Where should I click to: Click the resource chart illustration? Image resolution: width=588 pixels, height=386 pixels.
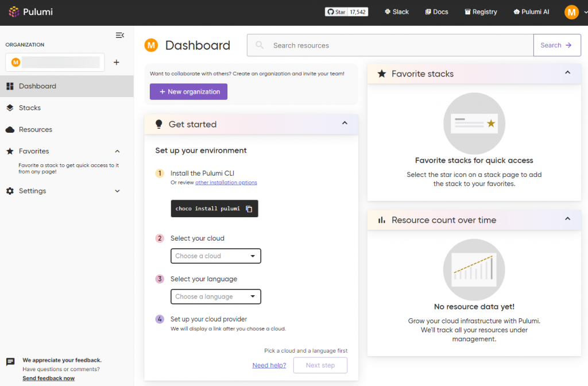point(474,270)
